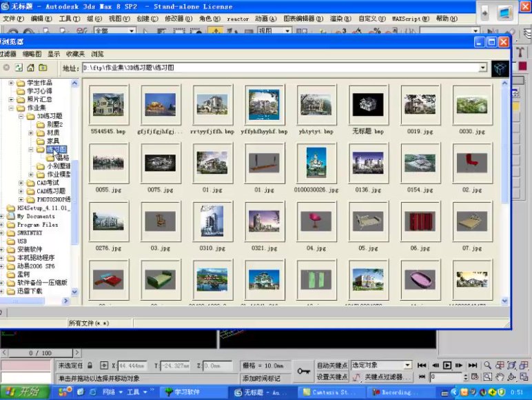Image resolution: width=532 pixels, height=400 pixels.
Task: Expand the CAD练习题 folder node
Action: (21, 191)
